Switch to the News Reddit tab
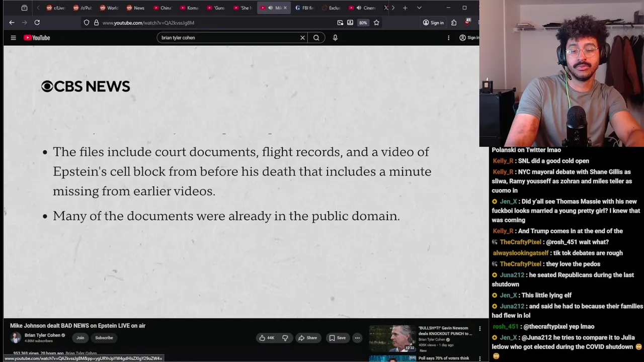This screenshot has width=644, height=362. point(136,8)
